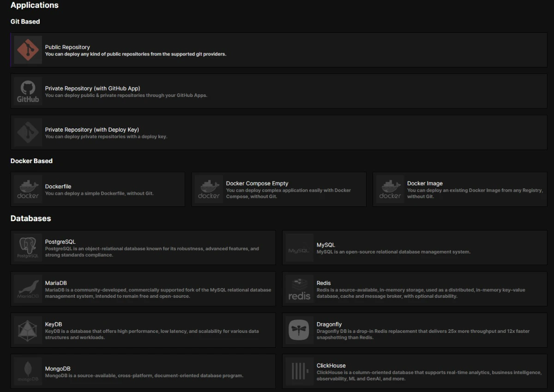Choose the ClickHouse database title
This screenshot has height=392, width=554.
(331, 366)
